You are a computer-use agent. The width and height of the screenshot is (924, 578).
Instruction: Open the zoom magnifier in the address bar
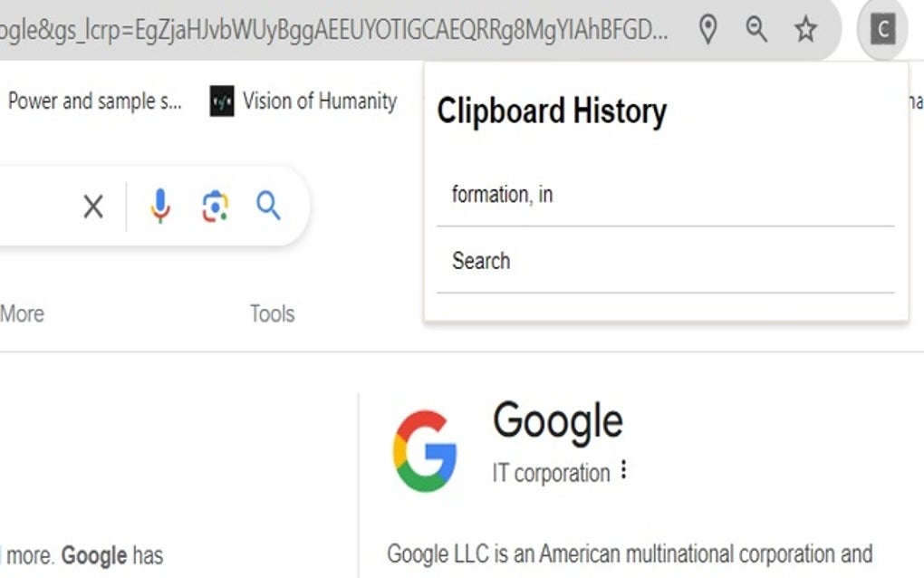coord(756,28)
